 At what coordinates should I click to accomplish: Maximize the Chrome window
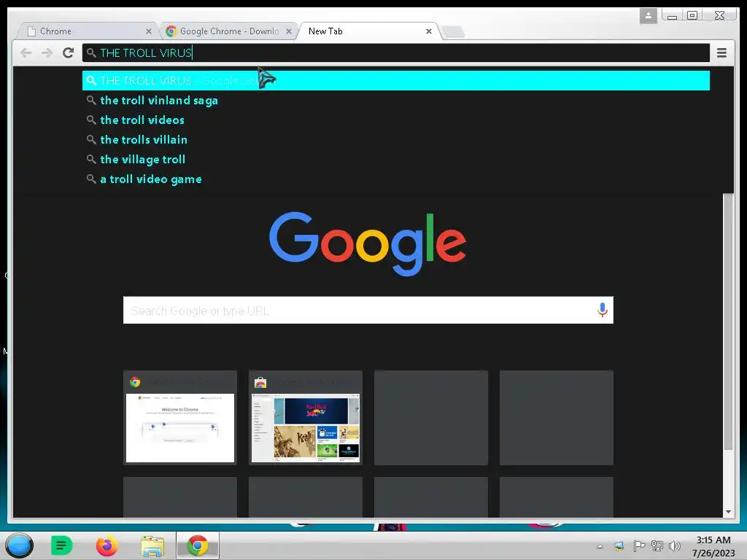tap(692, 15)
